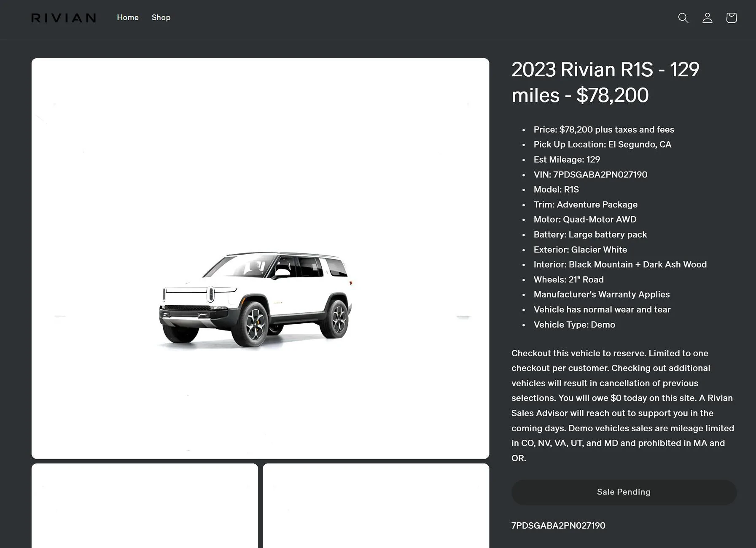
Task: Click 'Vehicle Type: Demo' line
Action: coord(574,325)
